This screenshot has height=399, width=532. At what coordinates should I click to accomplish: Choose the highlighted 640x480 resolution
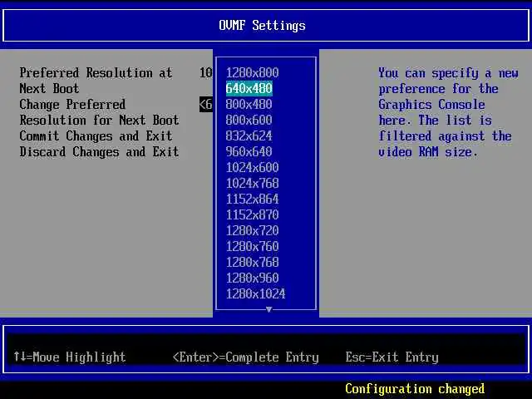coord(249,89)
